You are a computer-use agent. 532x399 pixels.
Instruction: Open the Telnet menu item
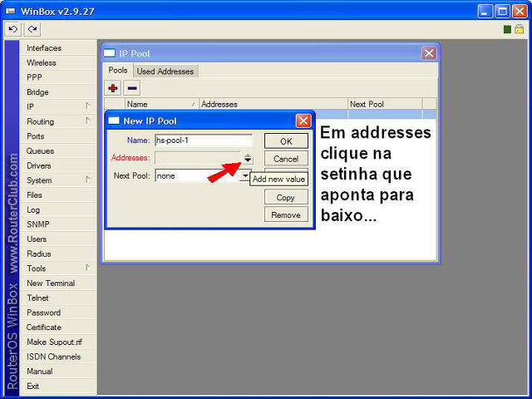58,298
